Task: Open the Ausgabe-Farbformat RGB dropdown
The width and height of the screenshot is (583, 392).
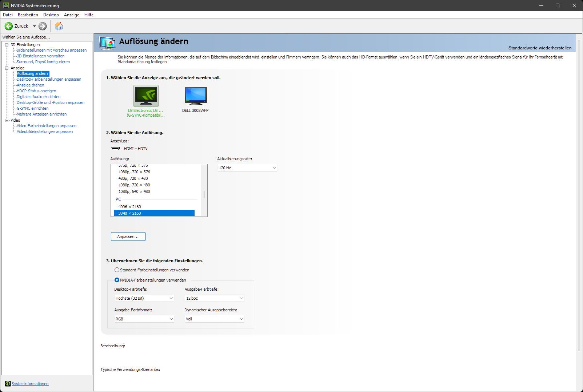Action: (x=144, y=319)
